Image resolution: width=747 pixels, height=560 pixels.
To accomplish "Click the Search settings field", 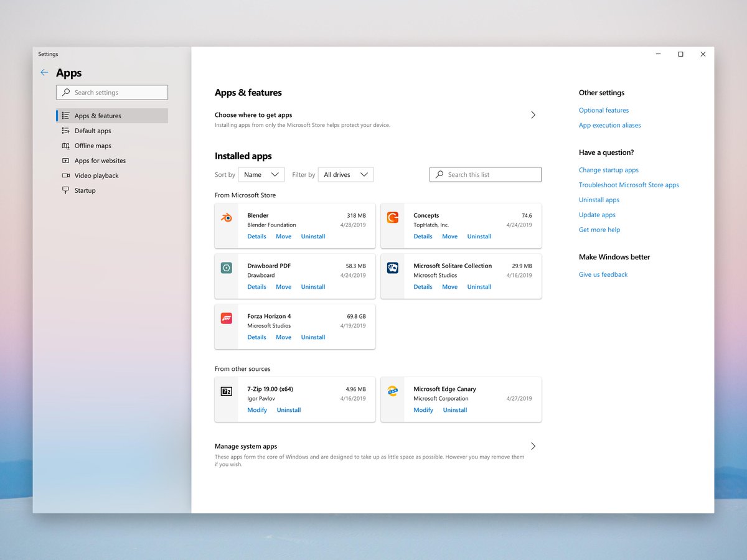I will (112, 92).
